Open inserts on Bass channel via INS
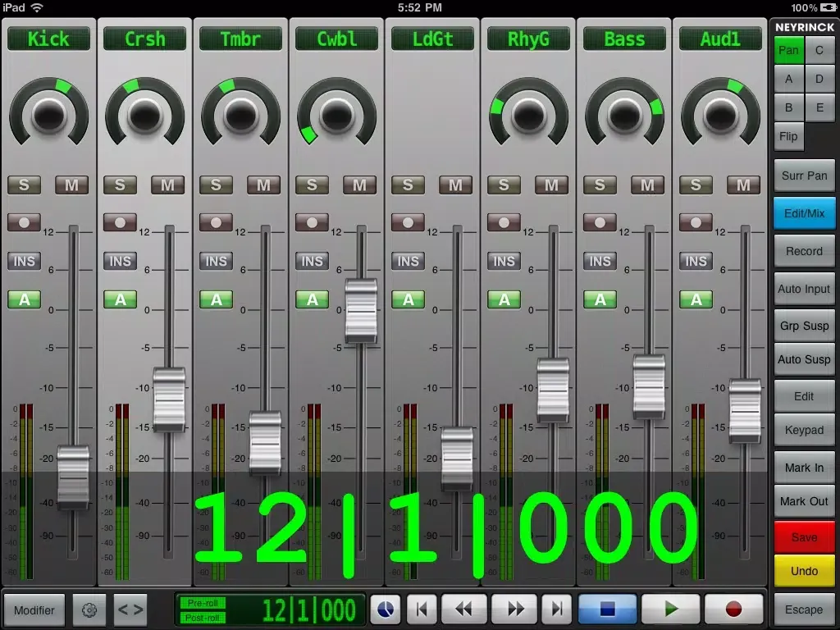This screenshot has width=840, height=630. pos(600,261)
